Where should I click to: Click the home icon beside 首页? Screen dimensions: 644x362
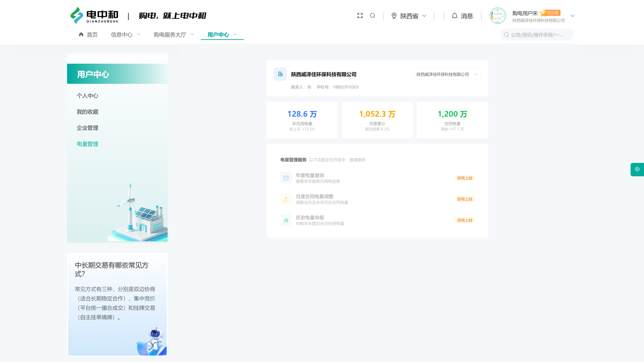click(x=81, y=35)
